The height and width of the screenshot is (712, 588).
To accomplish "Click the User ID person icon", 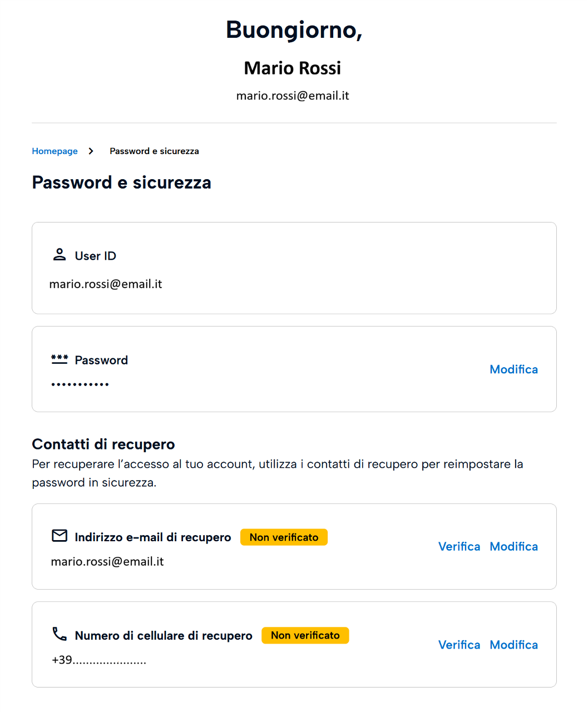I will tap(59, 255).
